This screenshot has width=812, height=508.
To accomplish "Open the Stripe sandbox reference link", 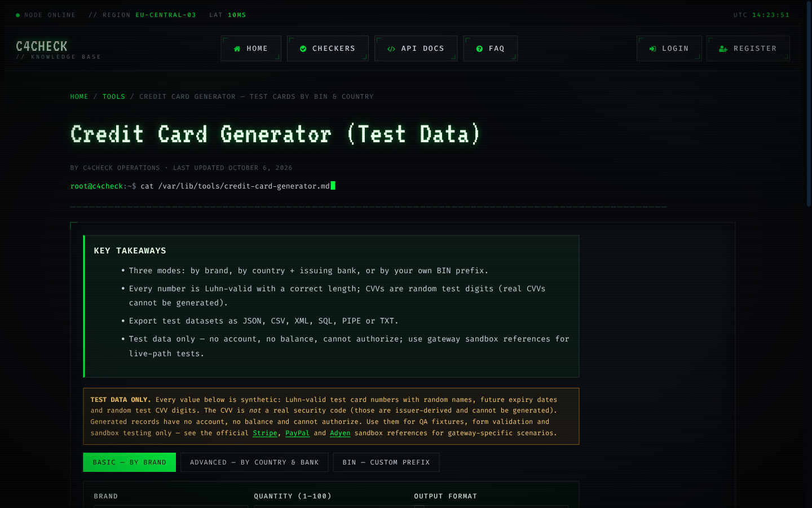I will click(x=265, y=433).
